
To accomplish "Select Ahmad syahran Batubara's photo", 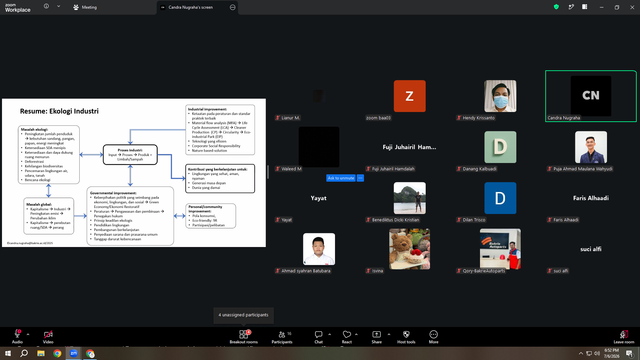I will (319, 249).
